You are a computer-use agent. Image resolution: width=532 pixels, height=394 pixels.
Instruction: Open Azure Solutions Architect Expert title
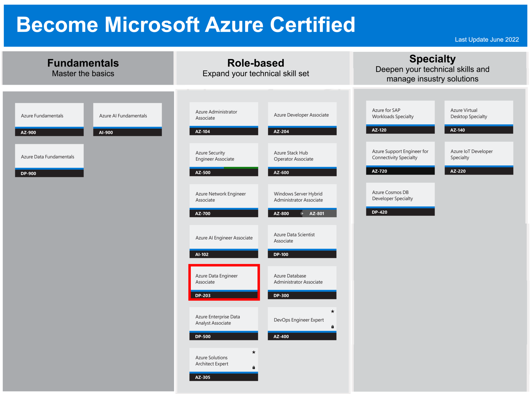(212, 361)
